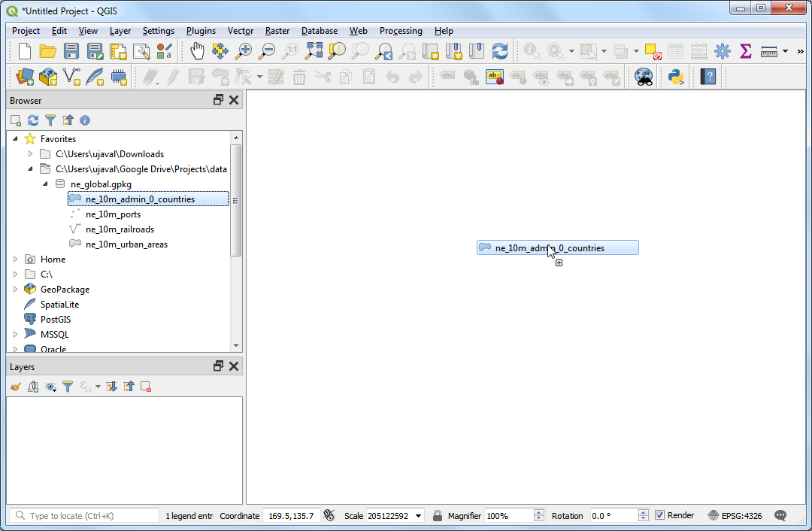Click the EPSG:4326 CRS button
812x531 pixels.
pos(735,516)
